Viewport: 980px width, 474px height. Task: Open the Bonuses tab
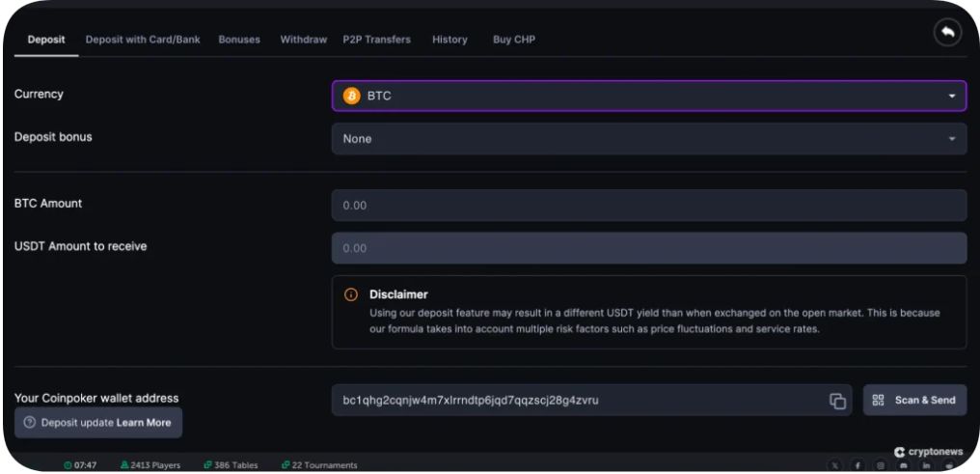239,40
